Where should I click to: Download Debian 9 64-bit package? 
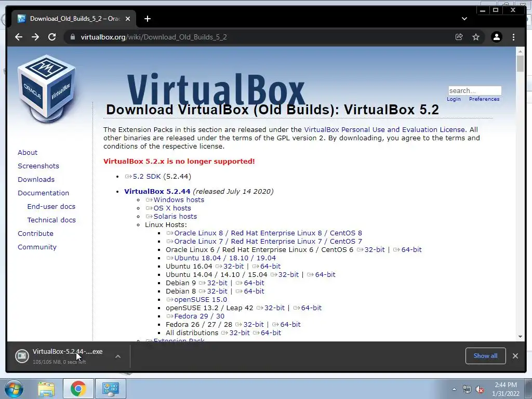tap(250, 283)
